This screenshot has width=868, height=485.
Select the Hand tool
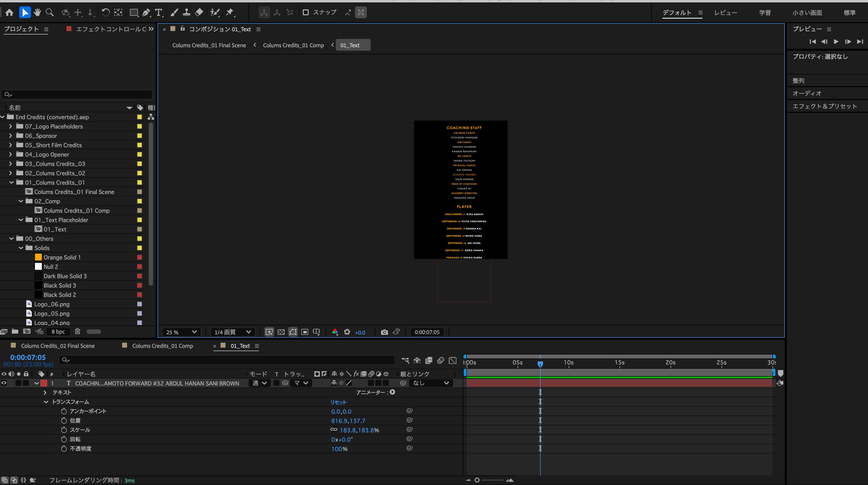(37, 13)
